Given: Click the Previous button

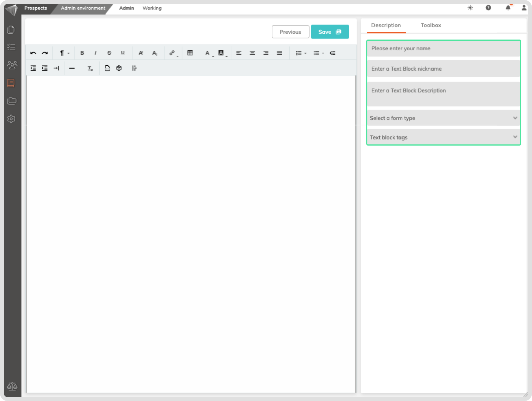Looking at the screenshot, I should 290,32.
